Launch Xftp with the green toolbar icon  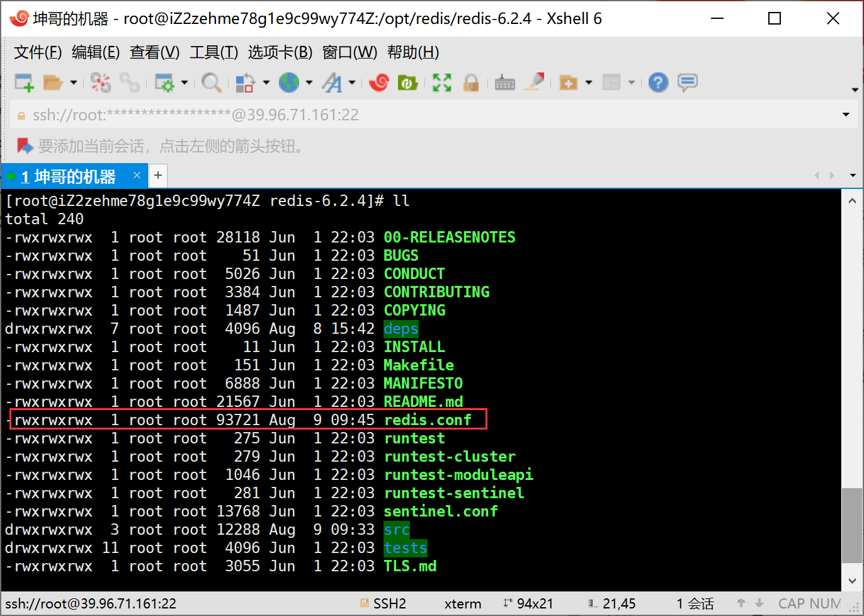click(408, 83)
